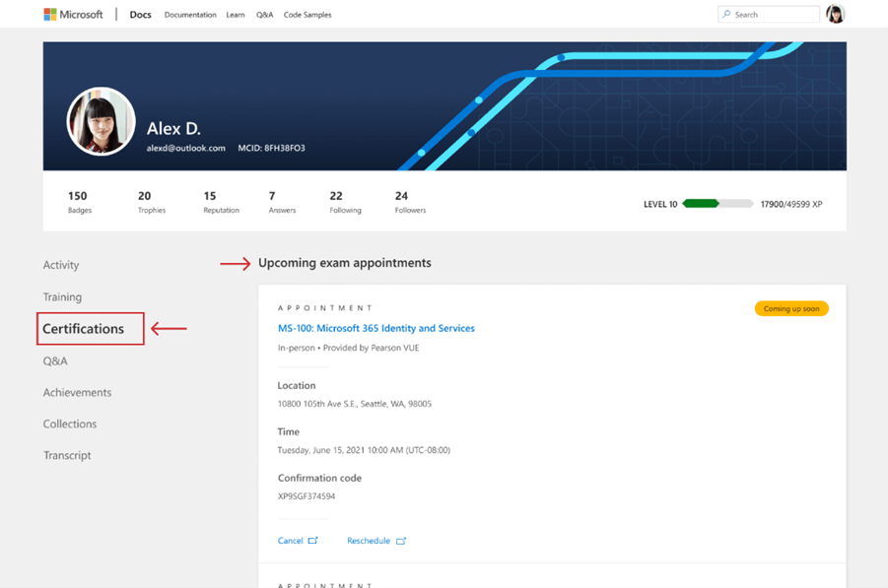Click the Alex D. name heading
Image resolution: width=888 pixels, height=588 pixels.
point(173,128)
